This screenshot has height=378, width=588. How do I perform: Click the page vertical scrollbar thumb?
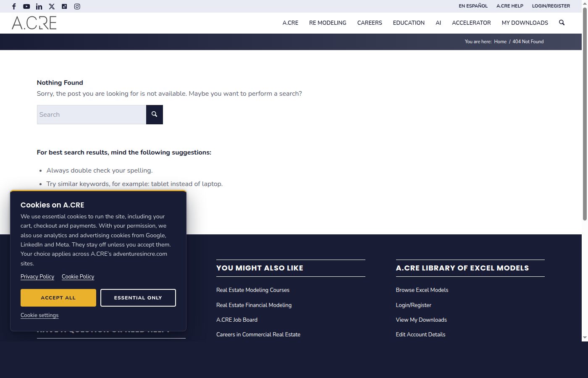585,113
